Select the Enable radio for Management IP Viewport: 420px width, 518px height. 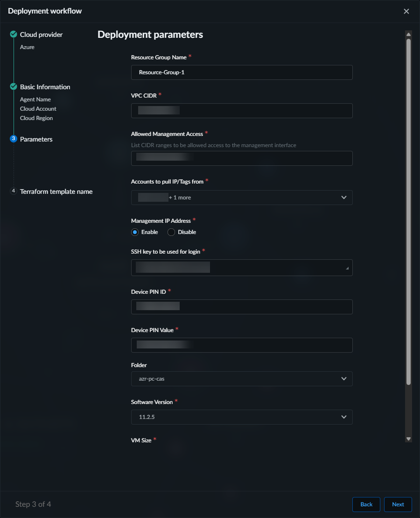point(135,232)
